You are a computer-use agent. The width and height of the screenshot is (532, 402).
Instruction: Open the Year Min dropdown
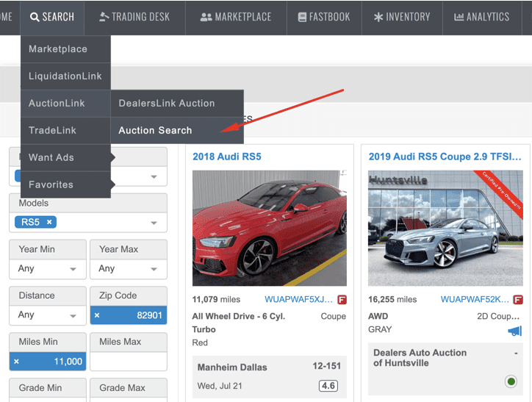click(x=48, y=269)
